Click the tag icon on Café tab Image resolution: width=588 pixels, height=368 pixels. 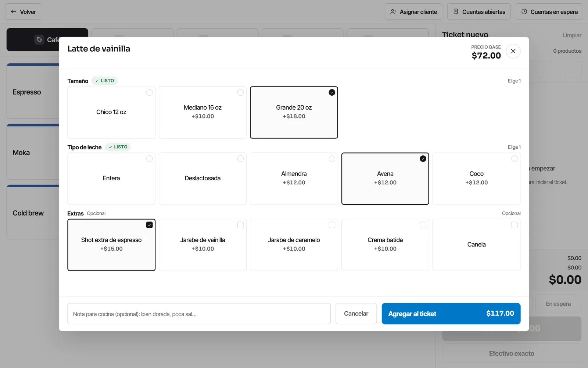[x=39, y=40]
